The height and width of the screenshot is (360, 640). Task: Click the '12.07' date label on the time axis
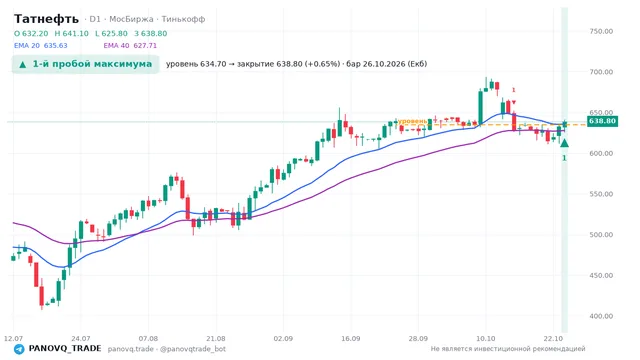(x=13, y=338)
